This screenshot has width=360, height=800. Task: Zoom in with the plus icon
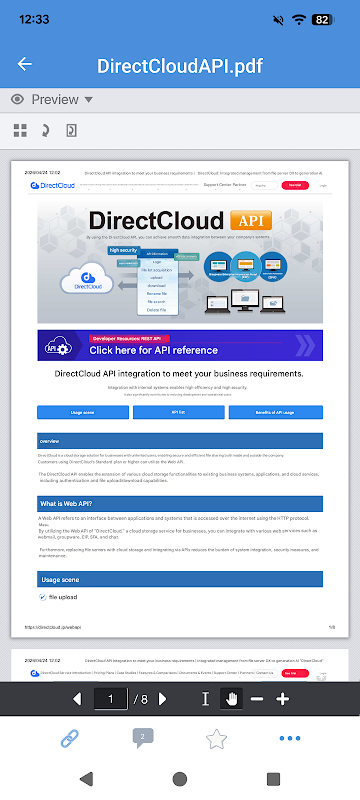[x=282, y=698]
